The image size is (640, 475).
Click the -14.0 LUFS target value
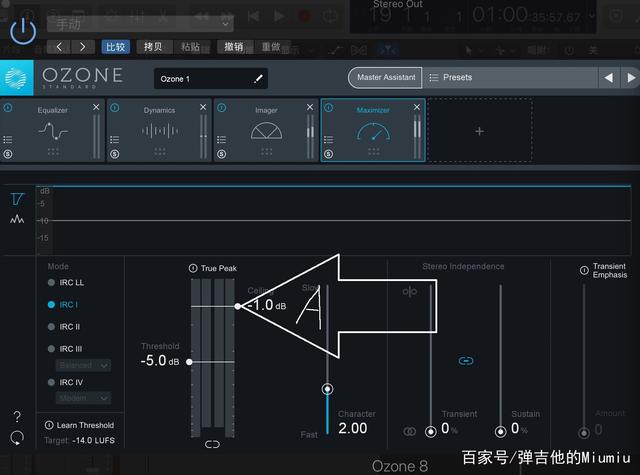point(93,440)
